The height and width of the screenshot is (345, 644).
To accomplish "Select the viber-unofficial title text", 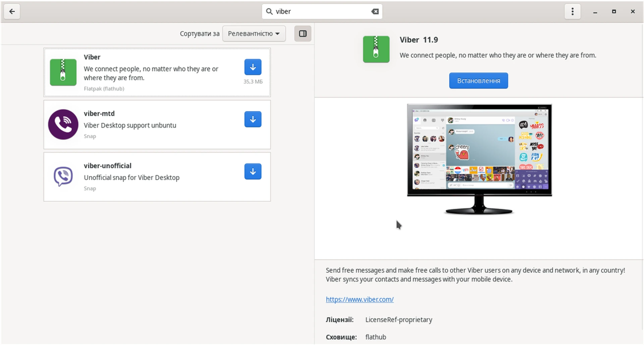I will point(108,166).
